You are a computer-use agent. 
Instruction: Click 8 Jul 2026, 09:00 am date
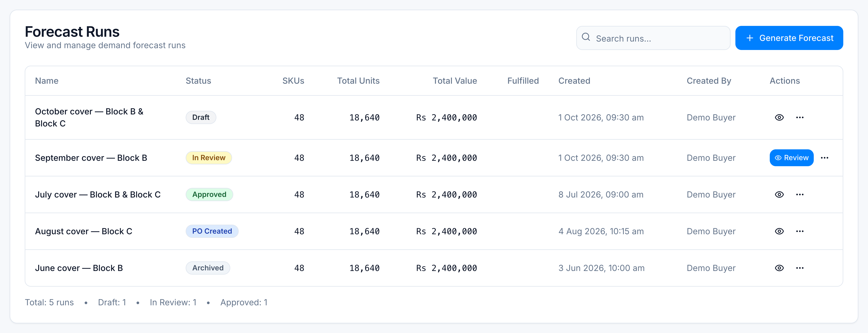point(601,195)
